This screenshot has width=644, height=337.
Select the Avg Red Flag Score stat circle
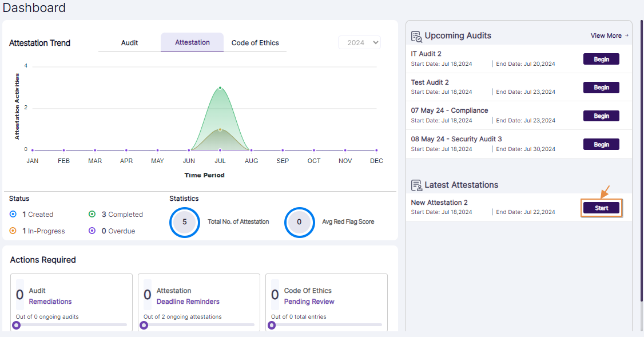click(x=300, y=223)
